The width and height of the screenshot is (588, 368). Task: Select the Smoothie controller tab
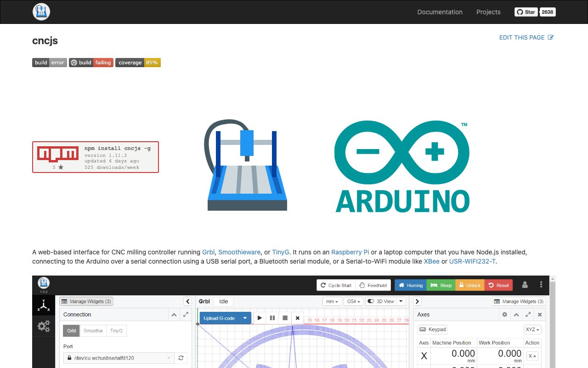[x=93, y=331]
